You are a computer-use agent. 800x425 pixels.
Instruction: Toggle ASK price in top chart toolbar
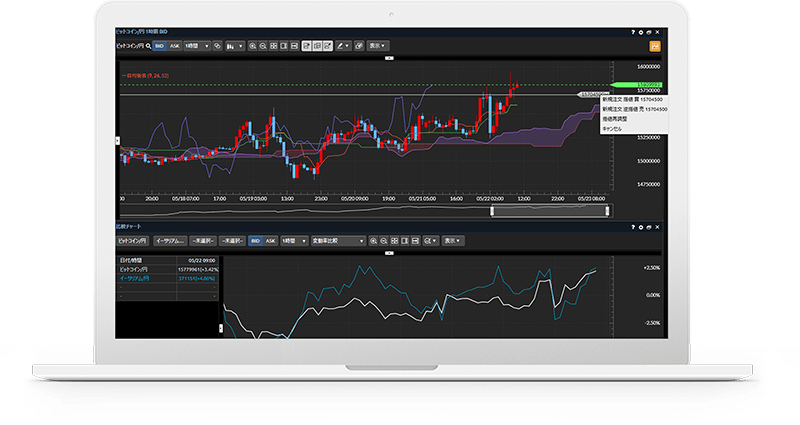pos(174,46)
